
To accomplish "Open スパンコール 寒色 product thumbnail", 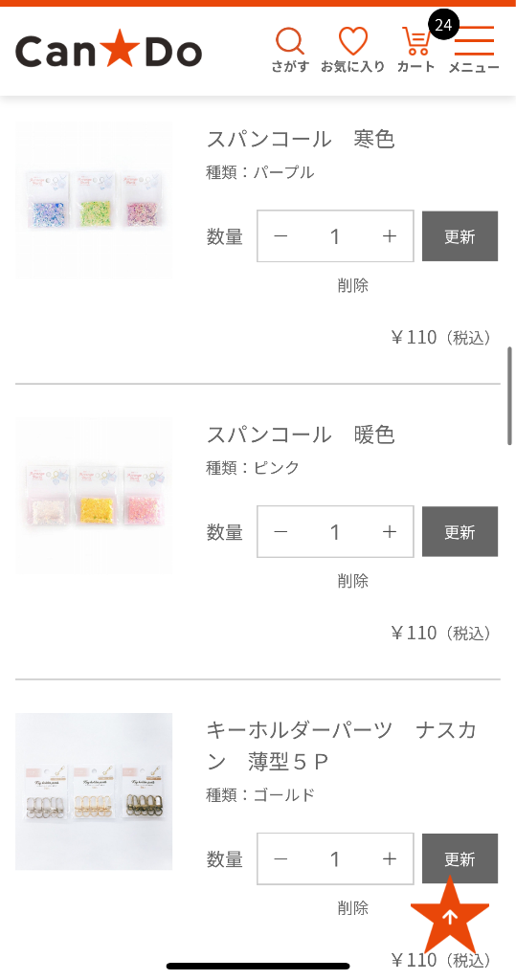I will (94, 200).
